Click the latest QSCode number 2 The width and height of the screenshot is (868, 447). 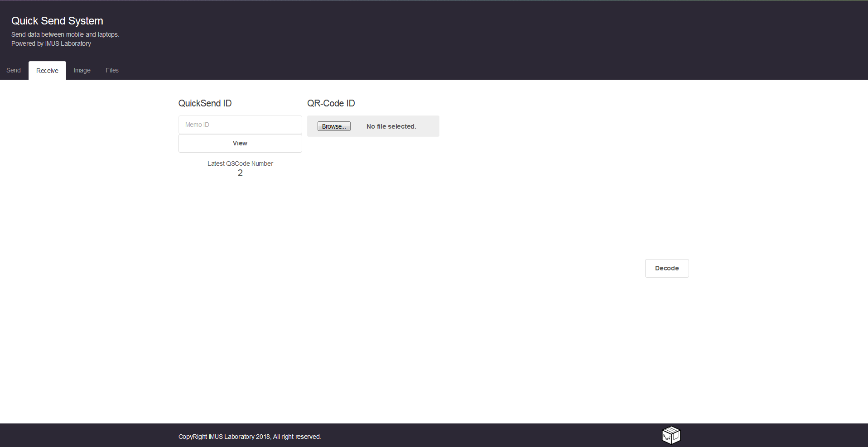240,173
